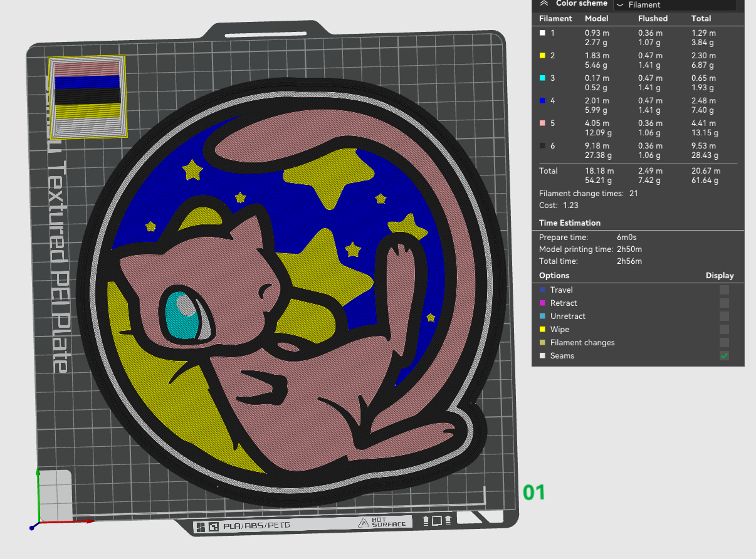756x559 pixels.
Task: Disable the Seams display checkbox
Action: point(724,356)
